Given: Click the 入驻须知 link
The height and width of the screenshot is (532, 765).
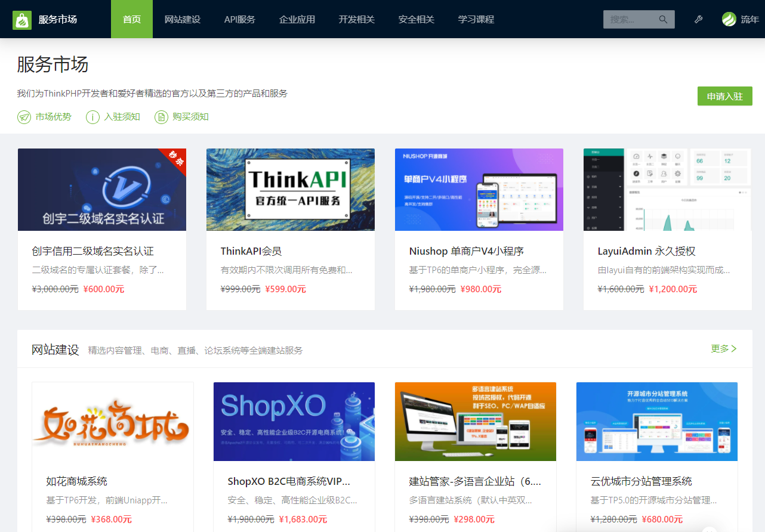Looking at the screenshot, I should pyautogui.click(x=122, y=117).
